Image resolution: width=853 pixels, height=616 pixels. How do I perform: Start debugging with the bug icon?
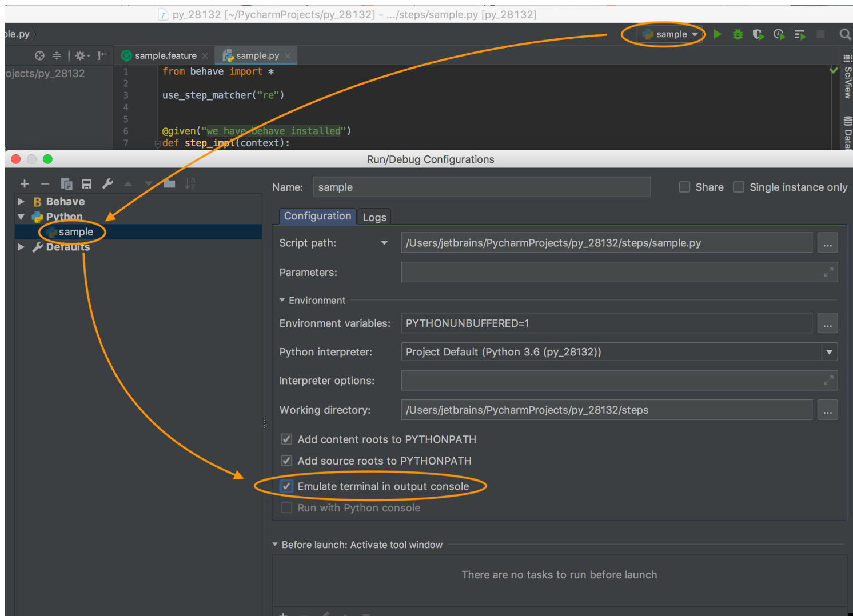pos(738,34)
